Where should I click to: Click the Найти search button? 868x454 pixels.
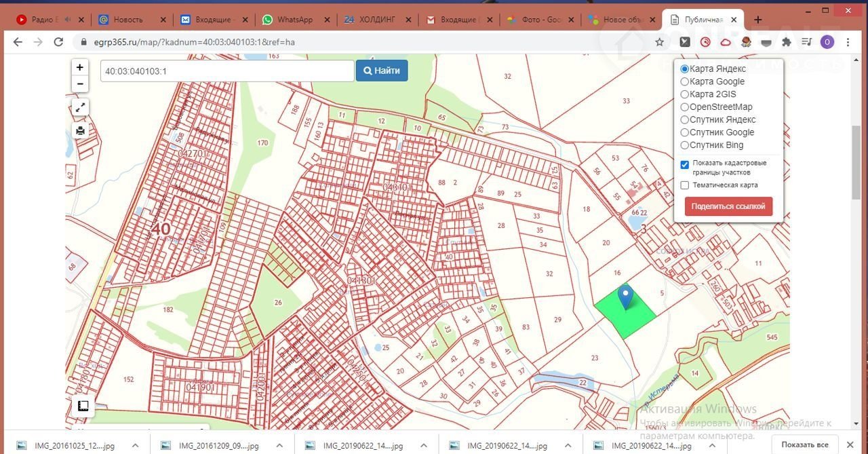point(382,71)
